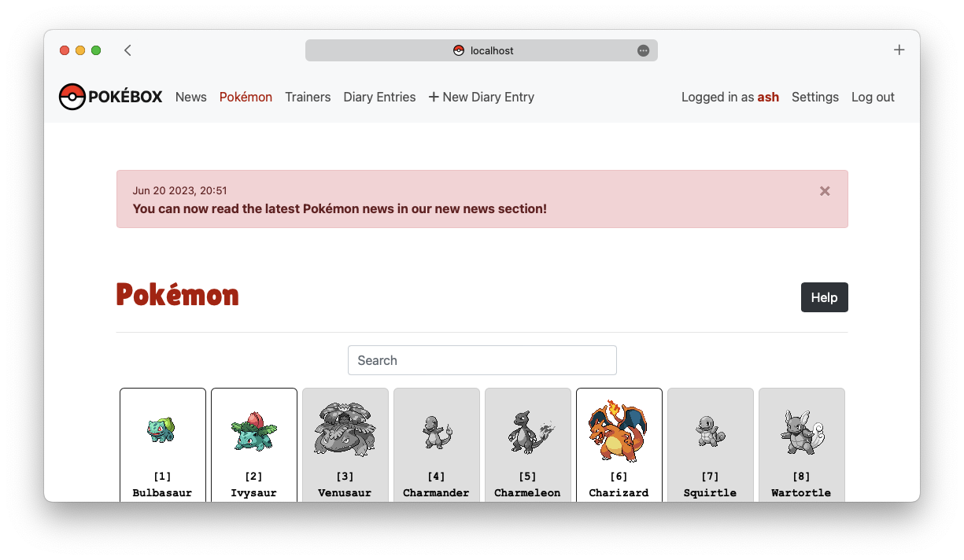
Task: Open the News page
Action: tap(191, 97)
